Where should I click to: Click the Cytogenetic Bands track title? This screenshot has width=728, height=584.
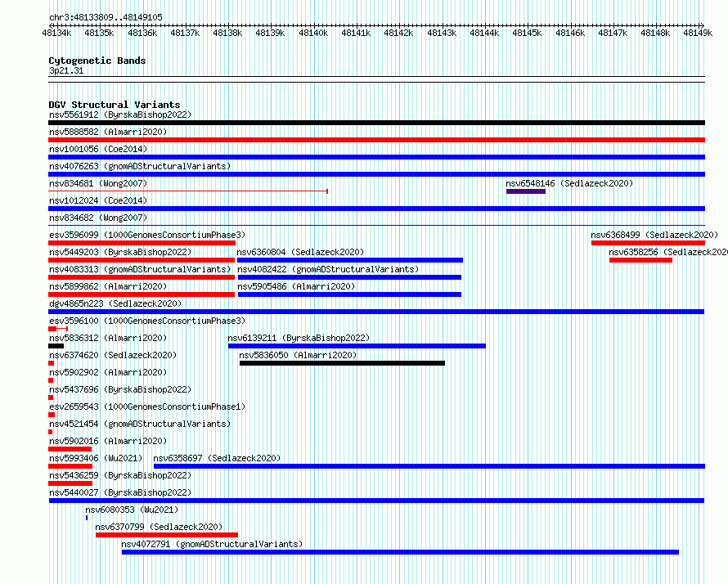pyautogui.click(x=97, y=61)
